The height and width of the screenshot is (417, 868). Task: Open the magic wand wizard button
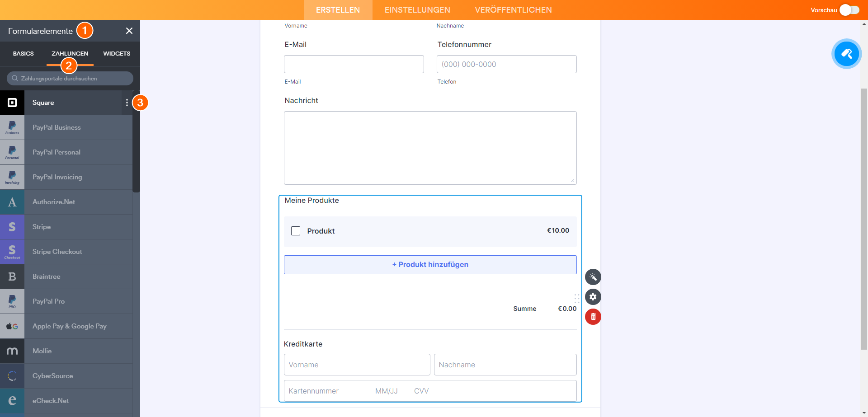click(x=593, y=277)
